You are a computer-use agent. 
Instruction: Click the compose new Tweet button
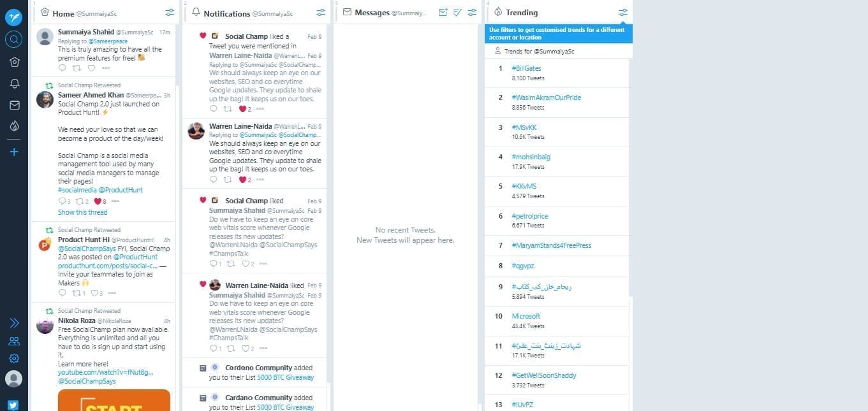13,17
